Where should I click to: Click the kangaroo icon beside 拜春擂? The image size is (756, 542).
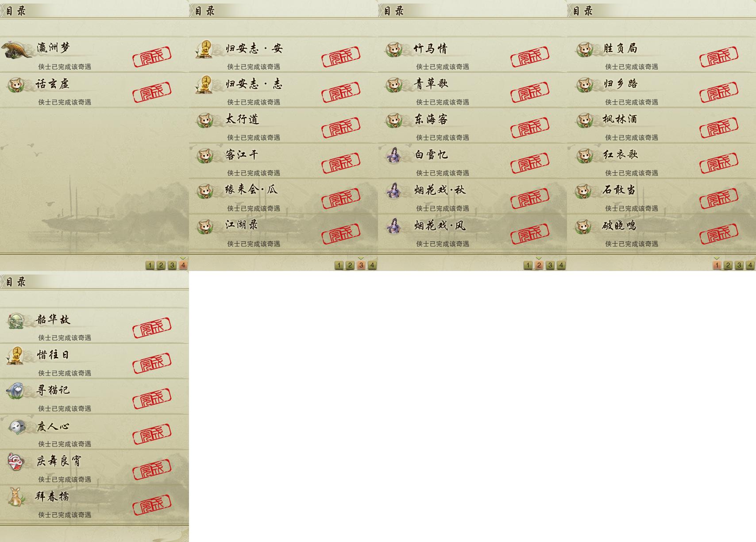coord(16,497)
